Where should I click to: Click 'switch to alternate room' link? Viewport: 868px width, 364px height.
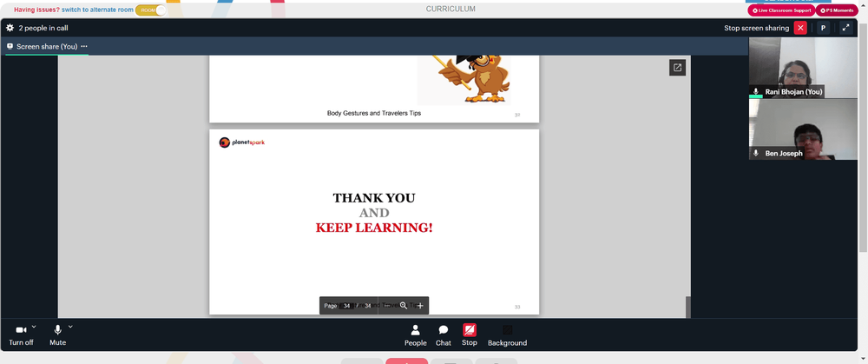[97, 10]
